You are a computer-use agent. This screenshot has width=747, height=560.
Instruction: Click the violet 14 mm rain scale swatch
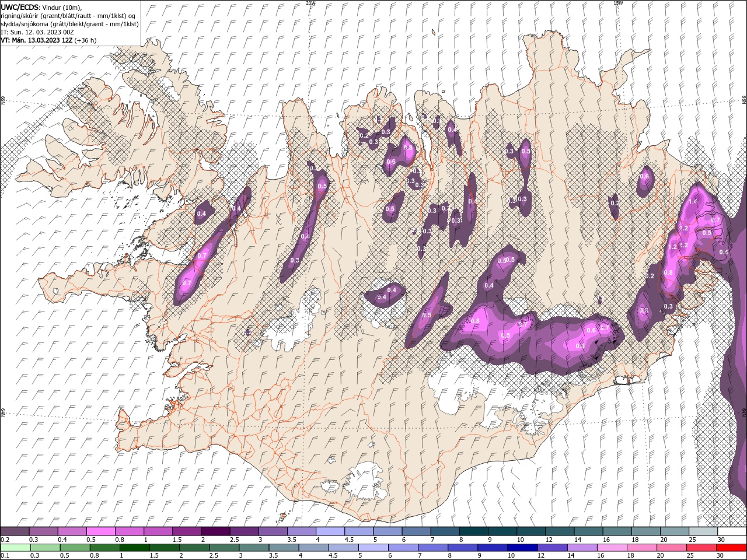(582, 548)
